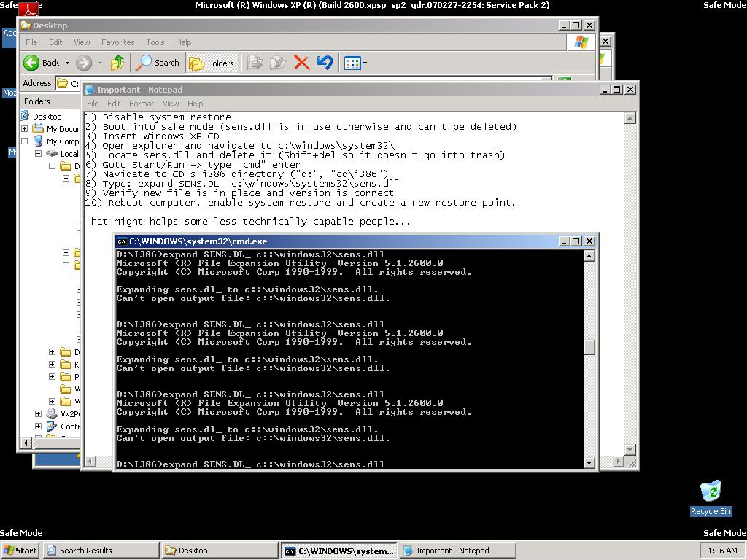Open Notepad's File menu
Screen dimensions: 747x560
pyautogui.click(x=93, y=104)
